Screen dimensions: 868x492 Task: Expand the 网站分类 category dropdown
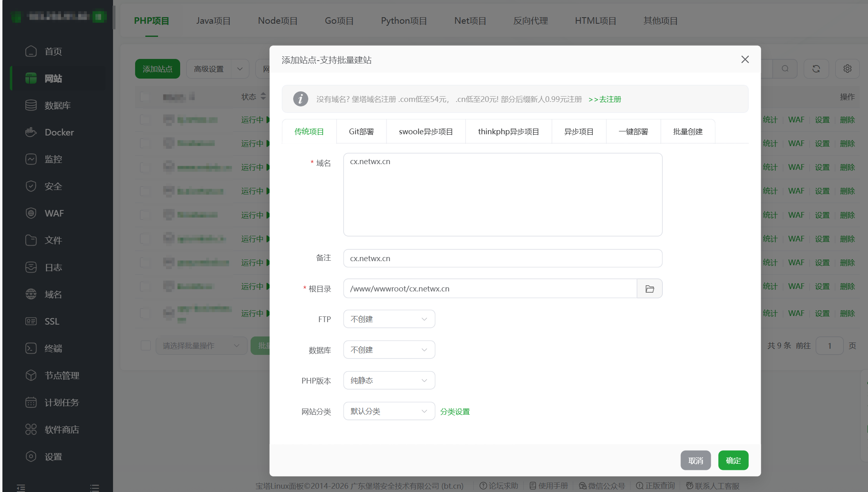pos(388,411)
